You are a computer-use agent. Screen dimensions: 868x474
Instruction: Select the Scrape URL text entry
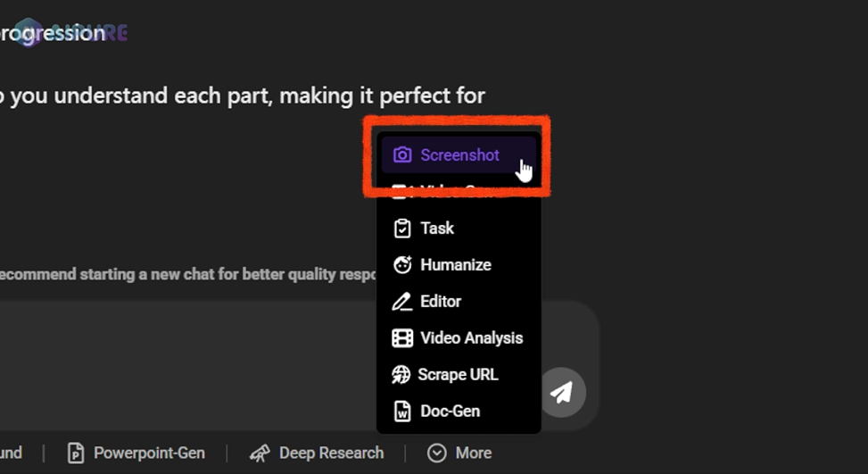click(x=458, y=374)
